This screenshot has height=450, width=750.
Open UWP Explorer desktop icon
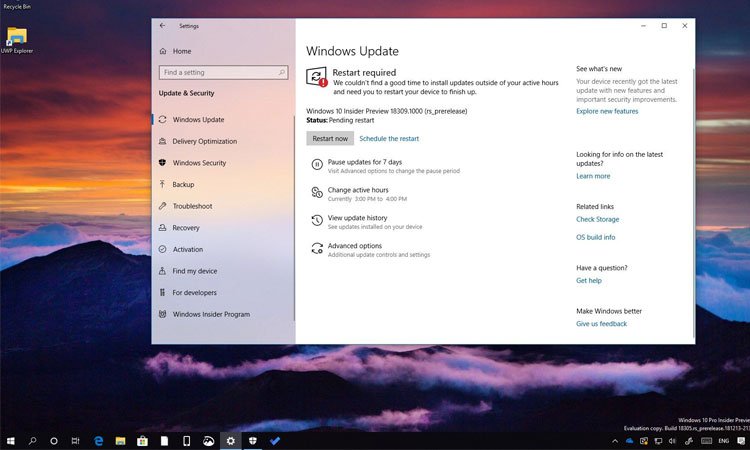(17, 38)
